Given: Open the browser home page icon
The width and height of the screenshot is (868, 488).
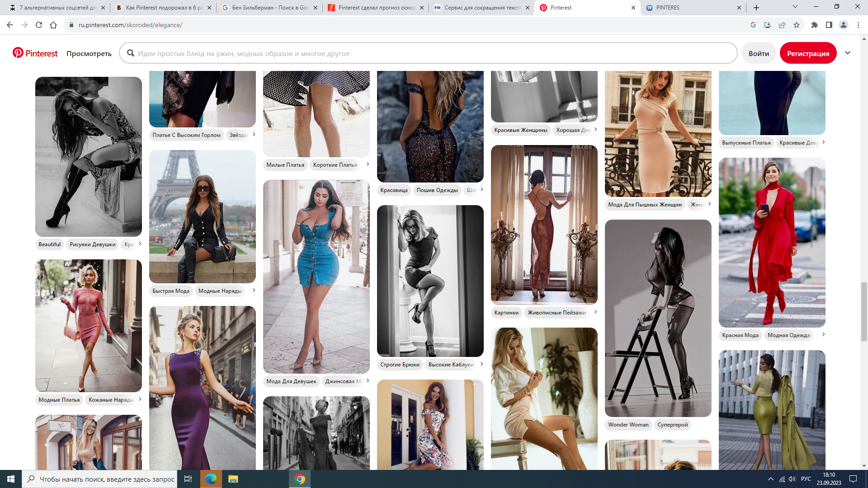Looking at the screenshot, I should point(53,25).
